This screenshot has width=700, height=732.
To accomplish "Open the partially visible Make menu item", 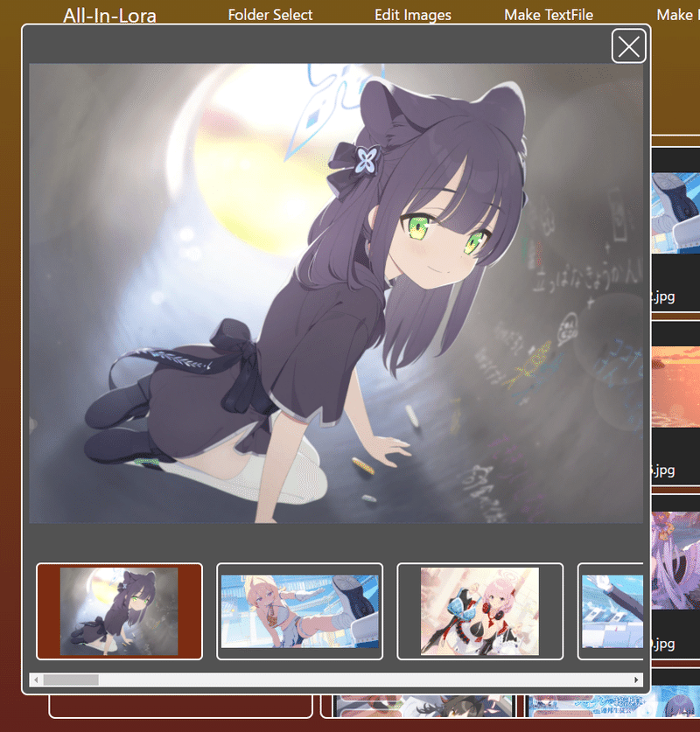I will pos(678,15).
